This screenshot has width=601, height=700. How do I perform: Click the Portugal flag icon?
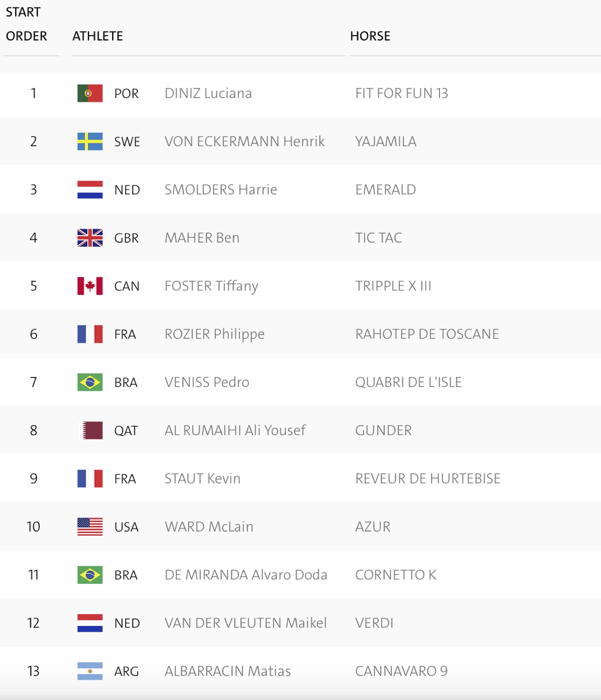pos(90,93)
